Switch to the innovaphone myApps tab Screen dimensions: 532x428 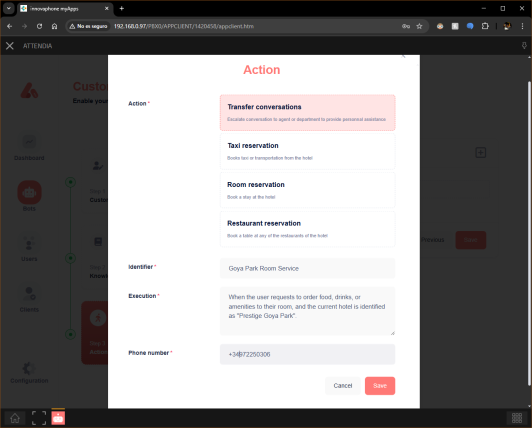64,9
